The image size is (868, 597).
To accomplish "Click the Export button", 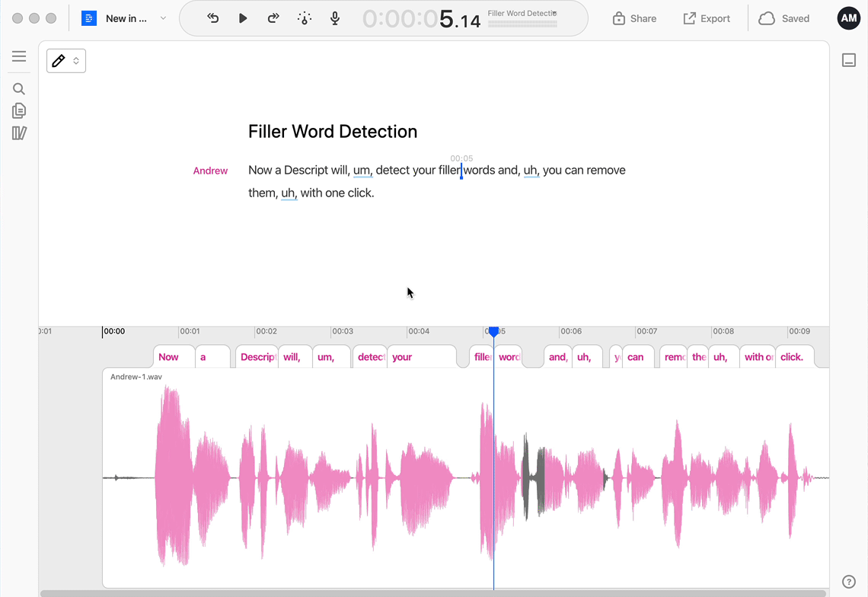I will [x=707, y=18].
